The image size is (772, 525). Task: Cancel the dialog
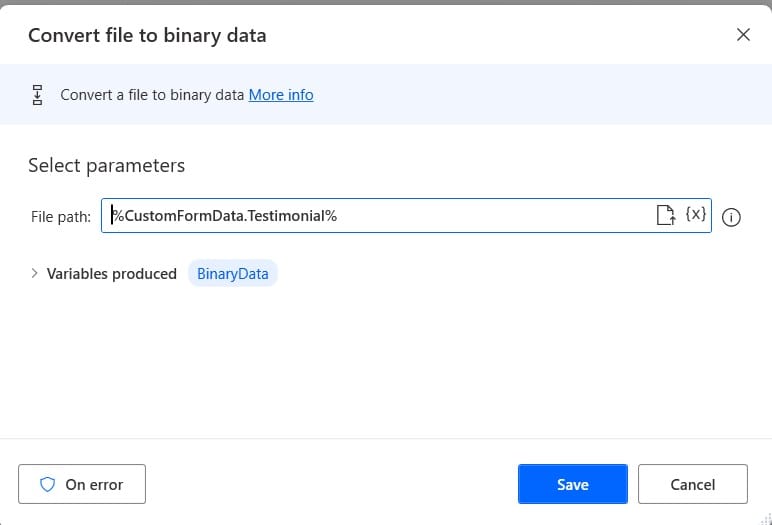tap(693, 484)
